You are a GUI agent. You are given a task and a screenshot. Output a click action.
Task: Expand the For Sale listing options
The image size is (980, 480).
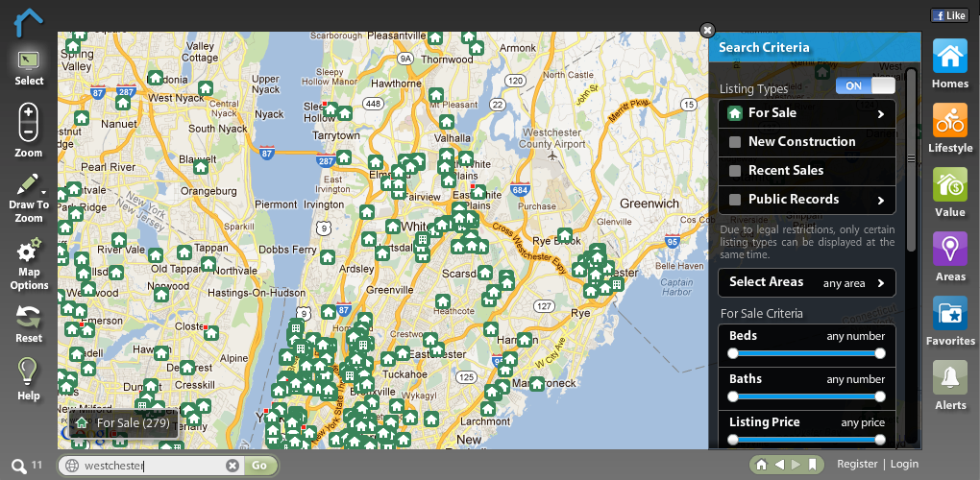pos(880,114)
